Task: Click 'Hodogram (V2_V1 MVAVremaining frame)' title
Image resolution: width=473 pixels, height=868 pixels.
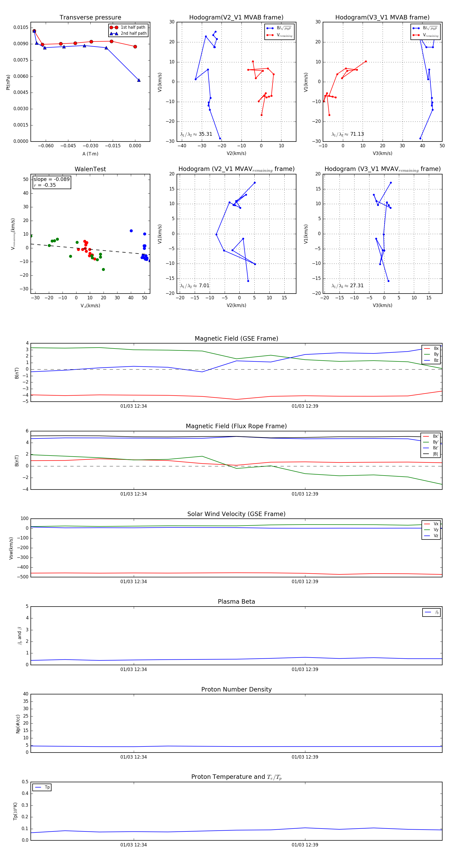Action: pyautogui.click(x=236, y=169)
